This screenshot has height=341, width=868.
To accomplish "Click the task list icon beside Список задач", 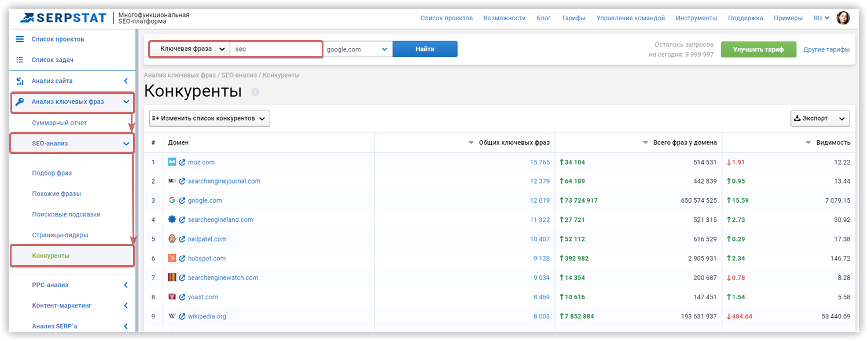I will (20, 60).
